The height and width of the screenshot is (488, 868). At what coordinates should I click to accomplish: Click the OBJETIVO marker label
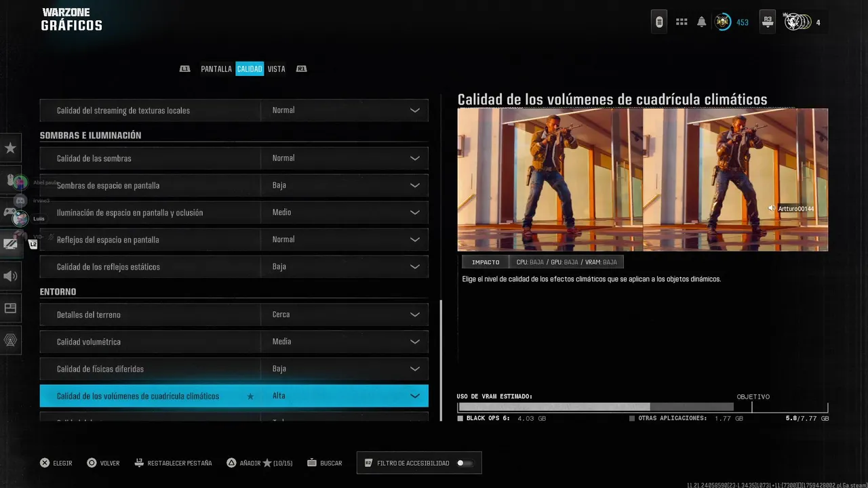coord(753,396)
